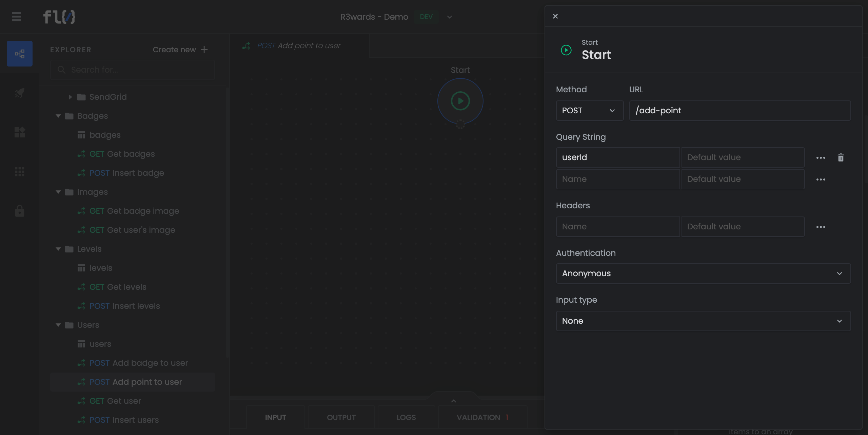Open the apps grid sidebar icon

click(20, 172)
